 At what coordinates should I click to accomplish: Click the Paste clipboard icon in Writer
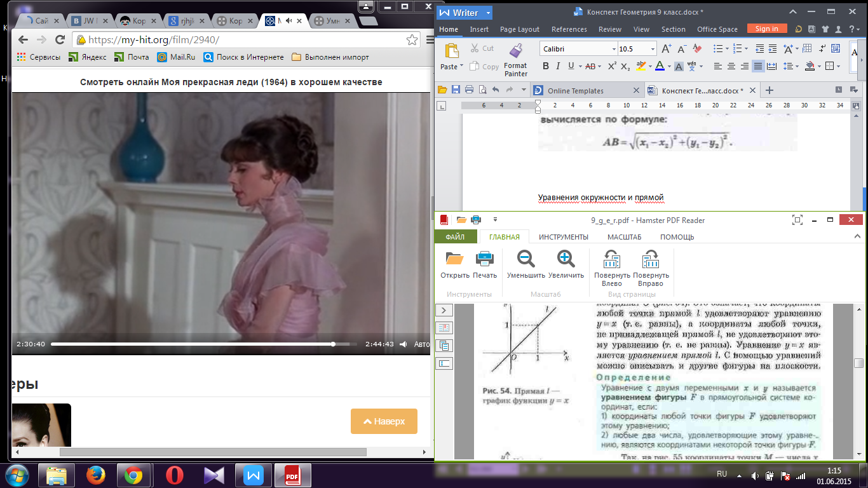coord(451,51)
